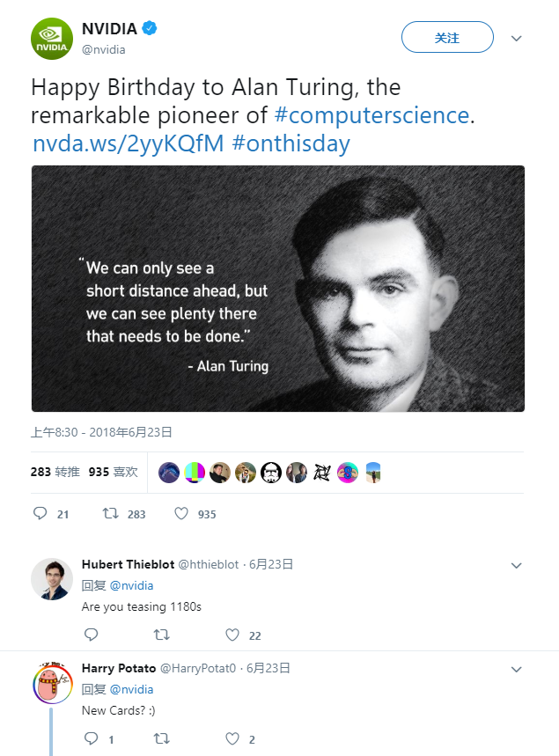Click the blue verified badge beside NVIDIA
The image size is (559, 756).
click(151, 28)
